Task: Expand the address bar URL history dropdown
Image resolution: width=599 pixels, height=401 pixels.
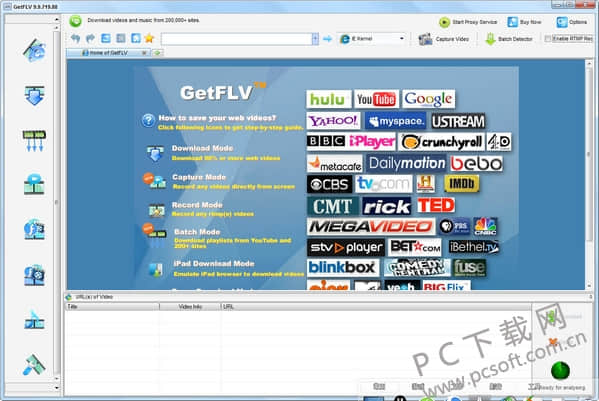Action: [x=315, y=39]
